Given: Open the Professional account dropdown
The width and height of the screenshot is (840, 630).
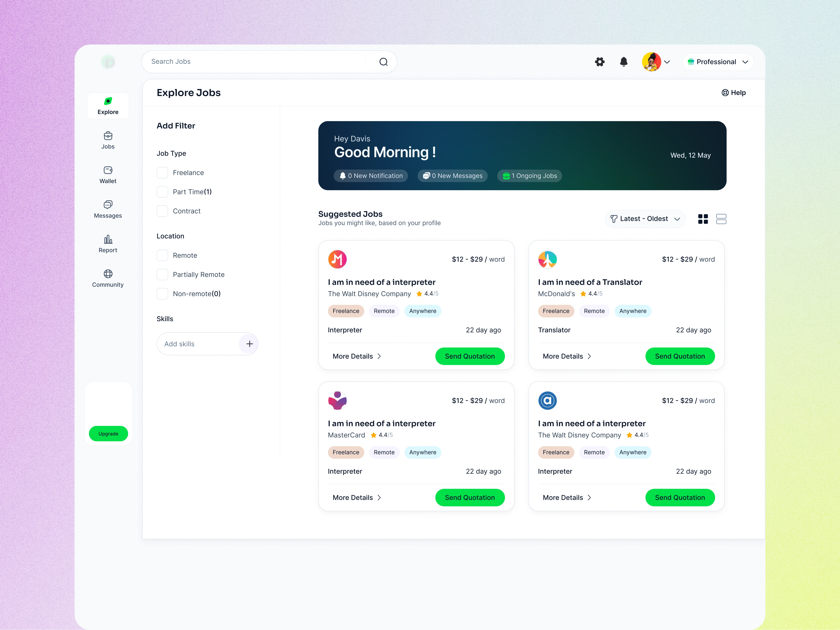Looking at the screenshot, I should pyautogui.click(x=718, y=62).
